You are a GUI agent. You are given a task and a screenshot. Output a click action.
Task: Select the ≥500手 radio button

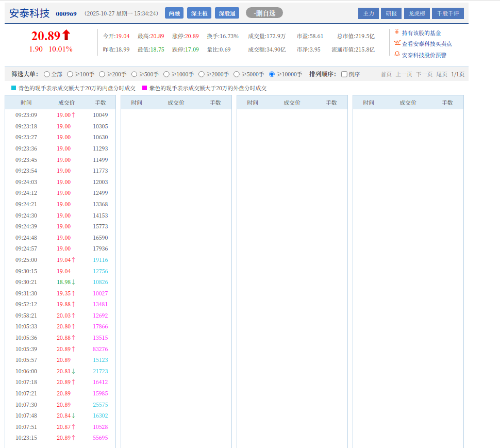click(x=134, y=74)
